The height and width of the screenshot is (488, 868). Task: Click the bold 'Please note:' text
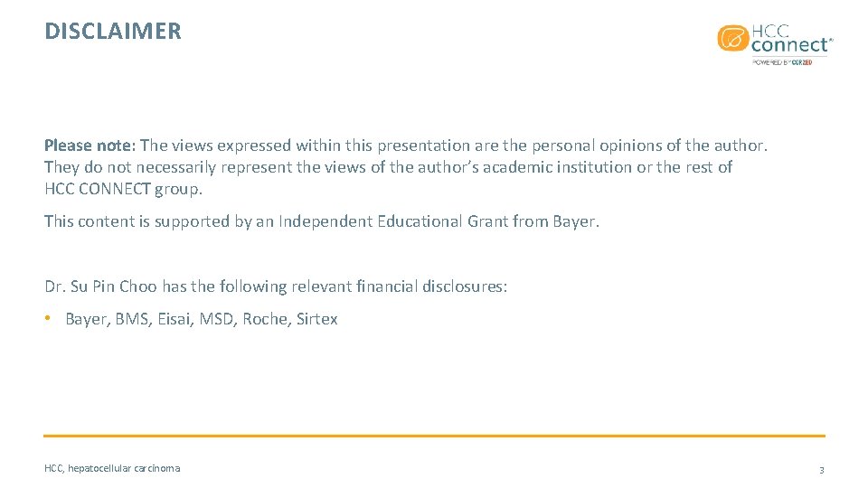(x=90, y=145)
